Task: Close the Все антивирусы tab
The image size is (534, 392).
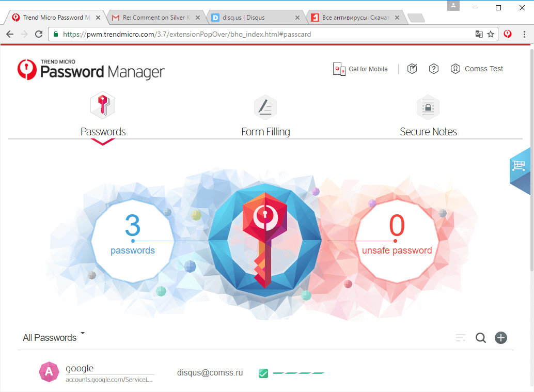Action: (x=397, y=18)
